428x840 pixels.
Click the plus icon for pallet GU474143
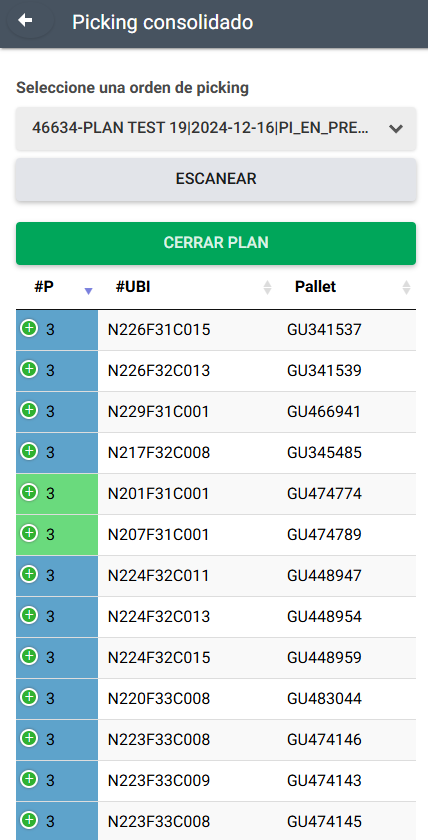tap(29, 779)
